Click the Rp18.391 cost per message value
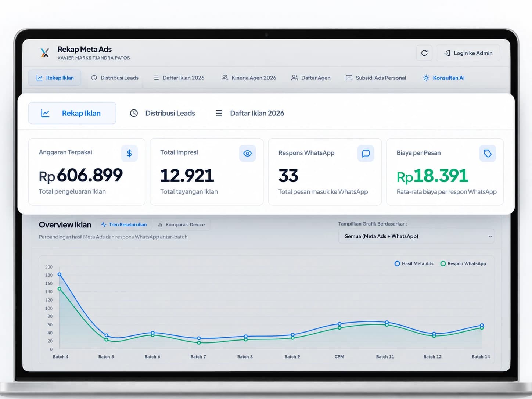Viewport: 532px width, 399px height. click(433, 176)
